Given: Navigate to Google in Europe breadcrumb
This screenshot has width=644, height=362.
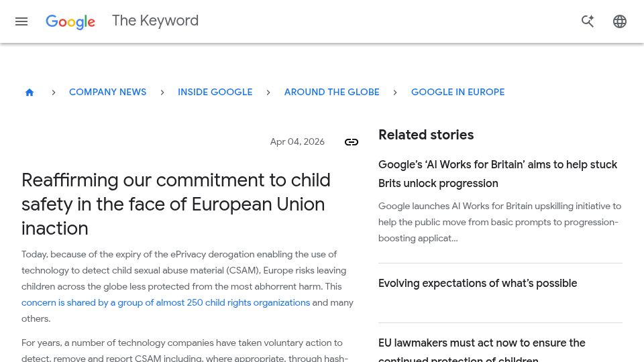Looking at the screenshot, I should point(458,92).
